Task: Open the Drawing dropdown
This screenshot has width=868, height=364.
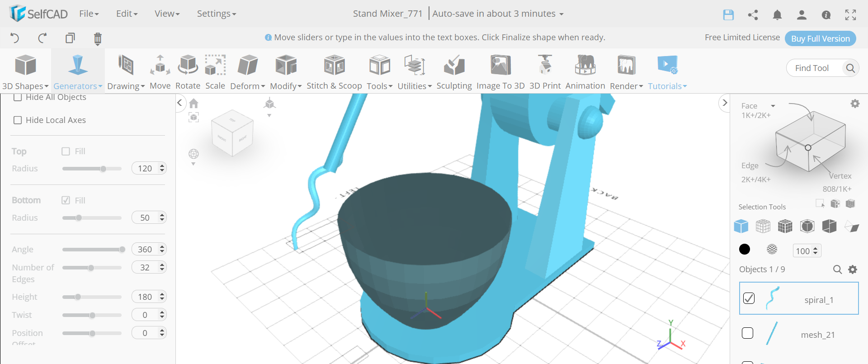Action: 126,72
